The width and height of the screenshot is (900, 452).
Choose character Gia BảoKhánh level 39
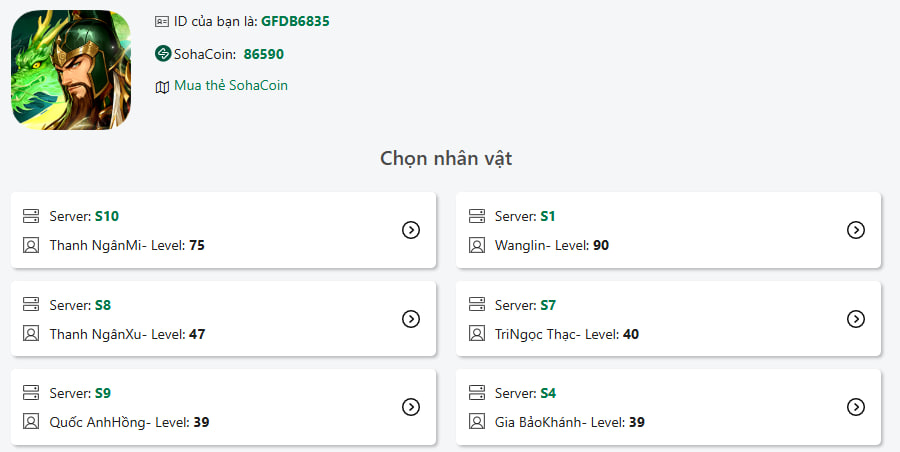click(x=570, y=422)
